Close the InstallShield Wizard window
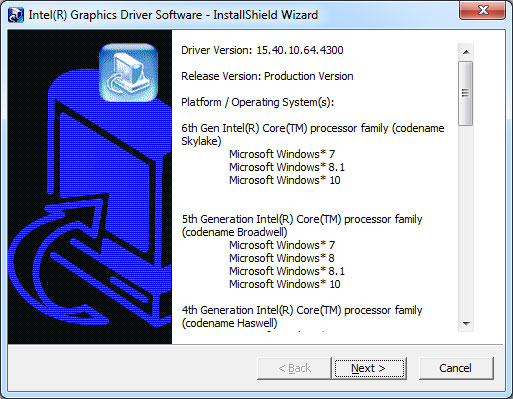The width and height of the screenshot is (513, 399). (x=483, y=10)
